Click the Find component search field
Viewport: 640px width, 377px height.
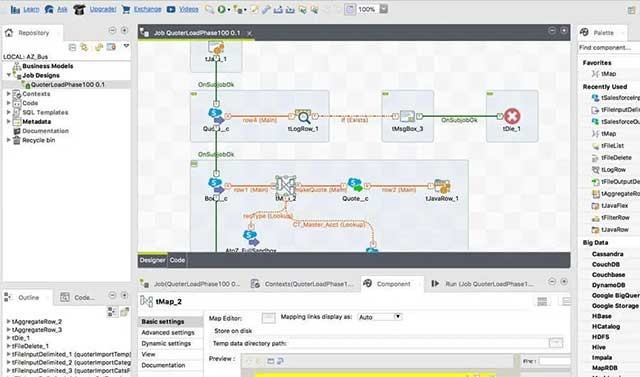(x=609, y=48)
